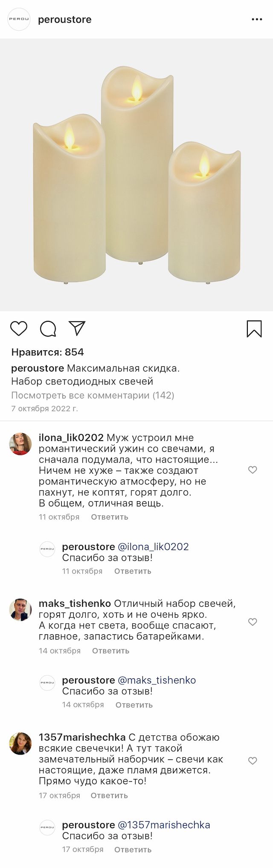Open the @maks_tishenko mention link
The image size is (273, 868).
pos(157,680)
